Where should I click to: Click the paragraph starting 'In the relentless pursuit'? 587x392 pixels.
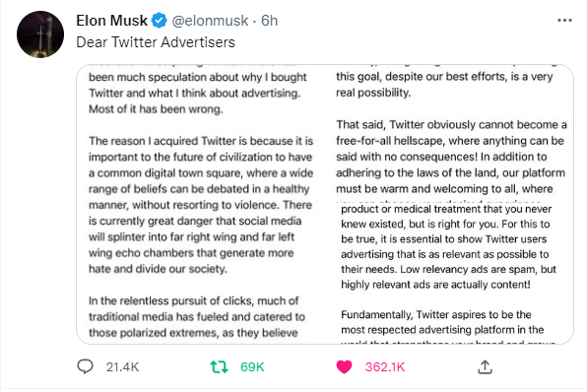pos(197,317)
